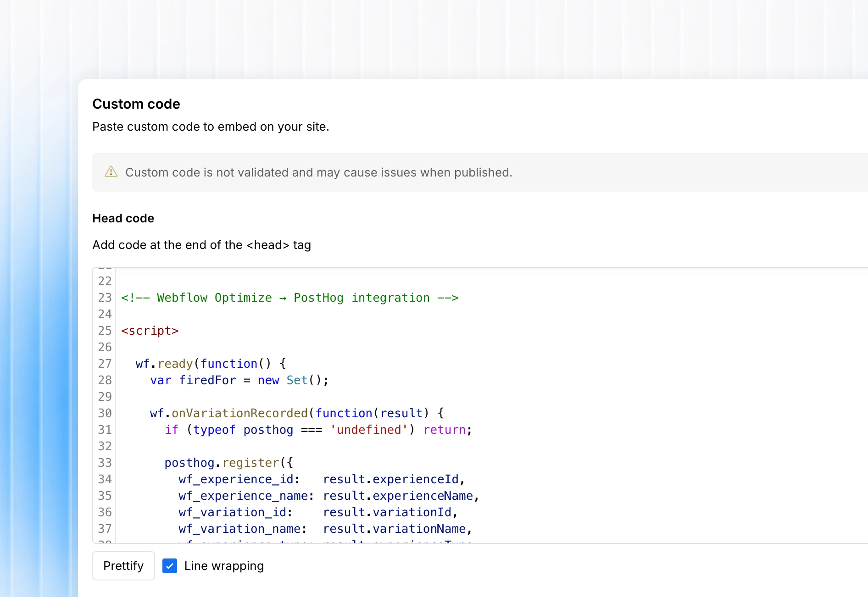This screenshot has height=597, width=868.
Task: Click line number 30 in the gutter
Action: [105, 413]
